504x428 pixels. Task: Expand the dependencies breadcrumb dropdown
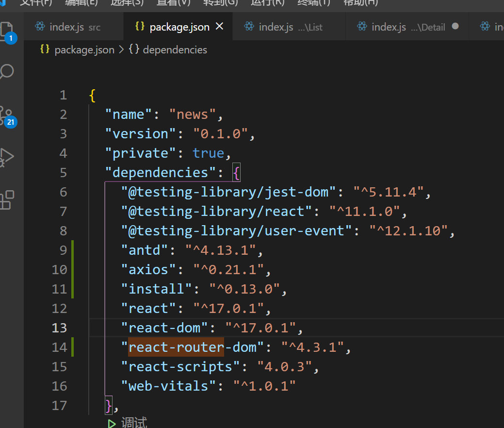pos(175,50)
